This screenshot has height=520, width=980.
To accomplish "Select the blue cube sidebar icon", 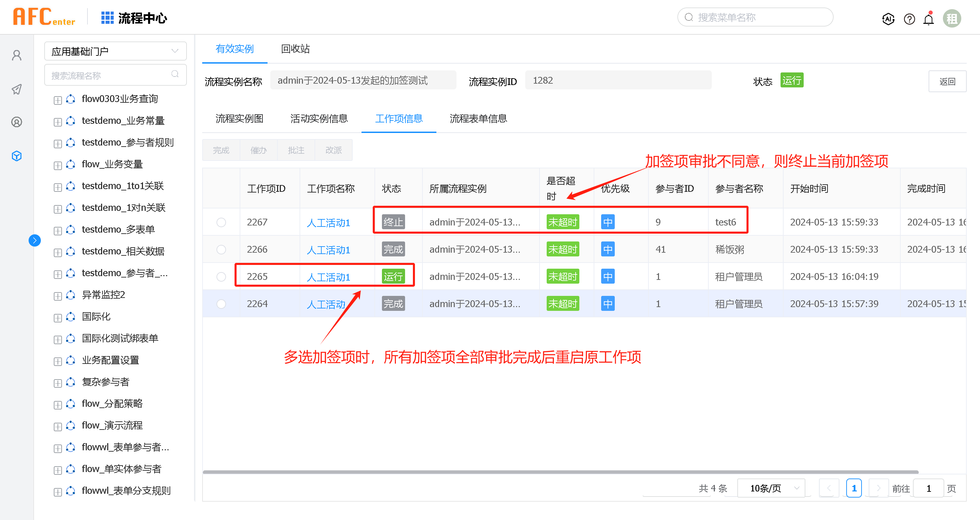I will 17,156.
